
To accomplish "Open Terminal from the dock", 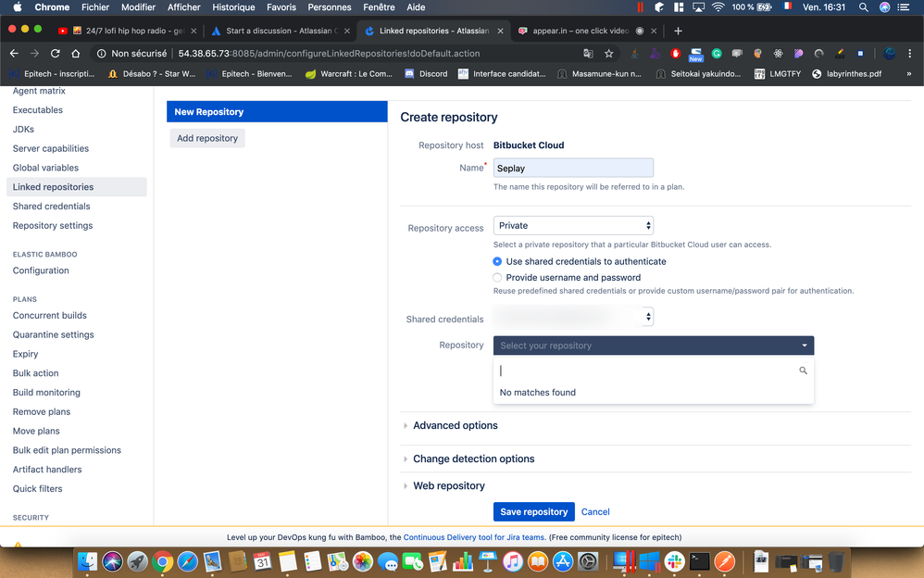I will [700, 561].
